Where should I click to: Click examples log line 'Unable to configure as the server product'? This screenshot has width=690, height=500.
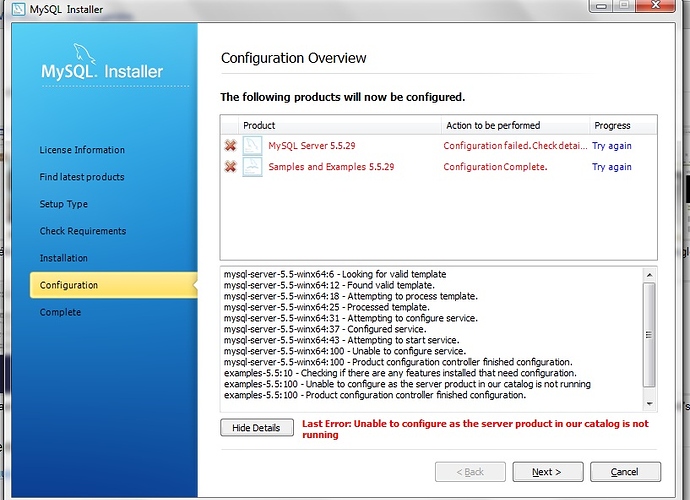coord(407,384)
